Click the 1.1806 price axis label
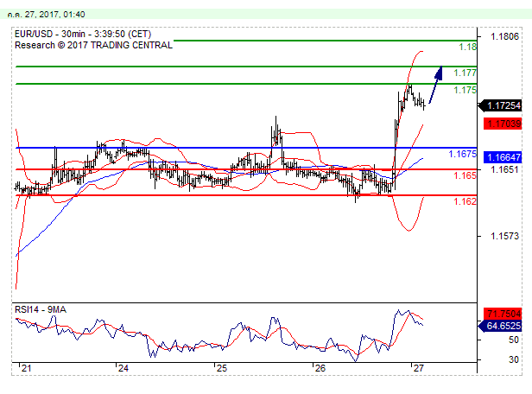The width and height of the screenshot is (532, 394). [504, 36]
